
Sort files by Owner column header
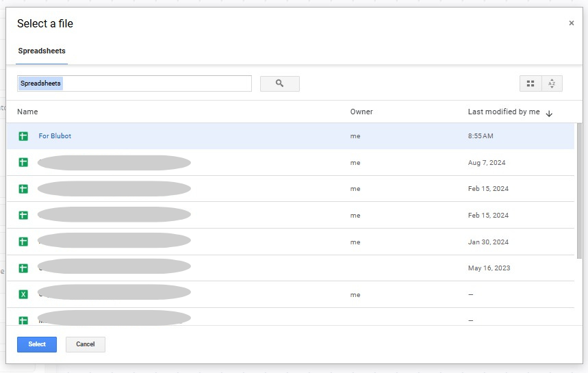coord(361,112)
